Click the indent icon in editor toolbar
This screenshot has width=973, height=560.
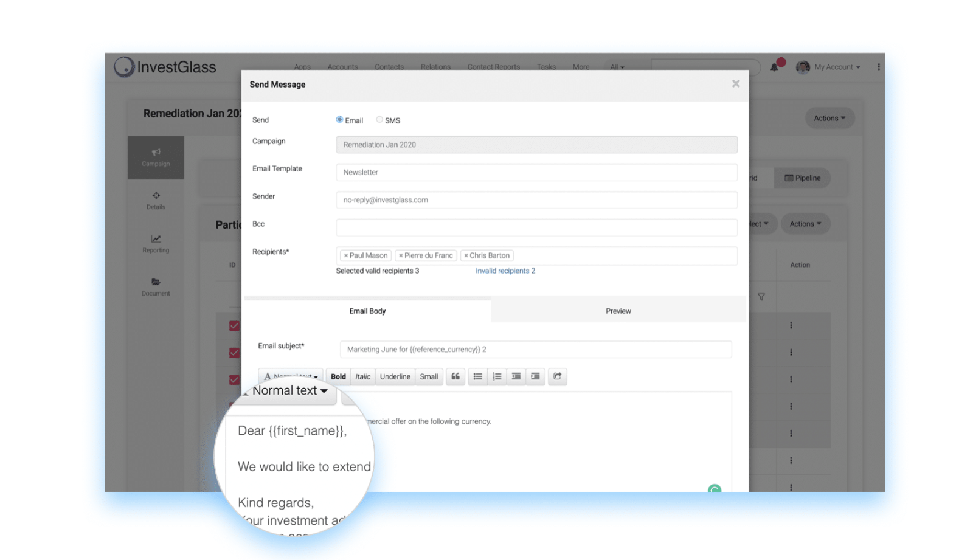click(535, 377)
